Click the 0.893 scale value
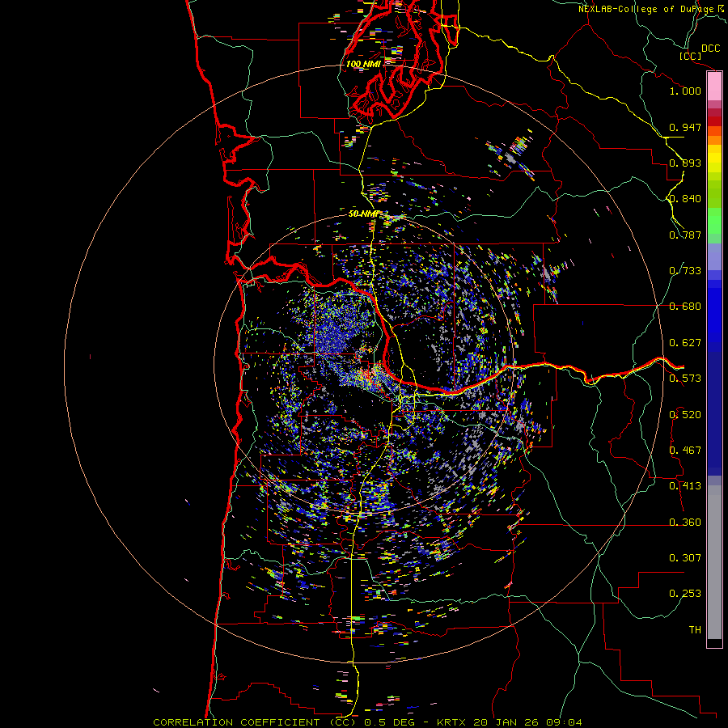The height and width of the screenshot is (728, 728). click(x=685, y=163)
